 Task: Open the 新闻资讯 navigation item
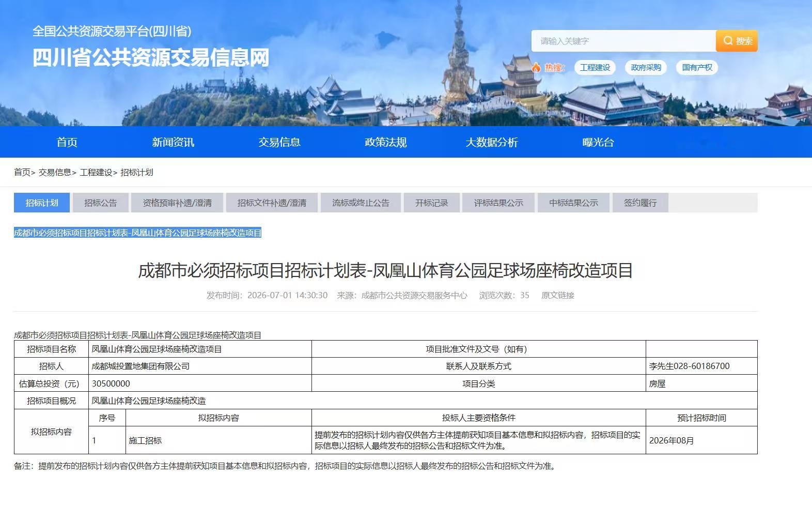point(173,142)
